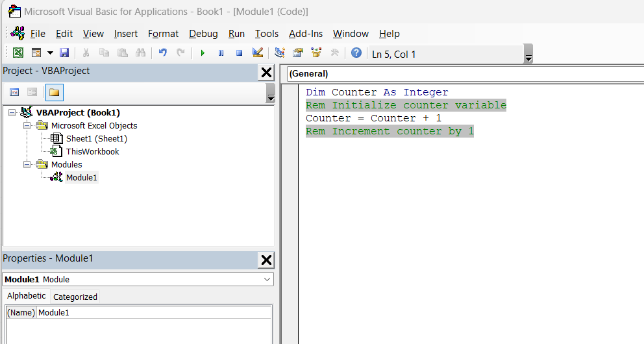Open the Insert object dropdown arrow
The image size is (644, 344).
(x=50, y=53)
